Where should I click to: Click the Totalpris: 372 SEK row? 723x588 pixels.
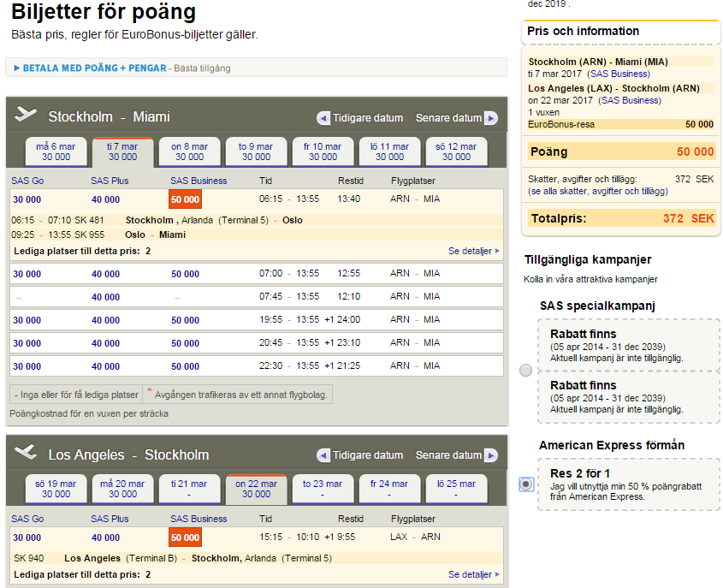pyautogui.click(x=622, y=218)
